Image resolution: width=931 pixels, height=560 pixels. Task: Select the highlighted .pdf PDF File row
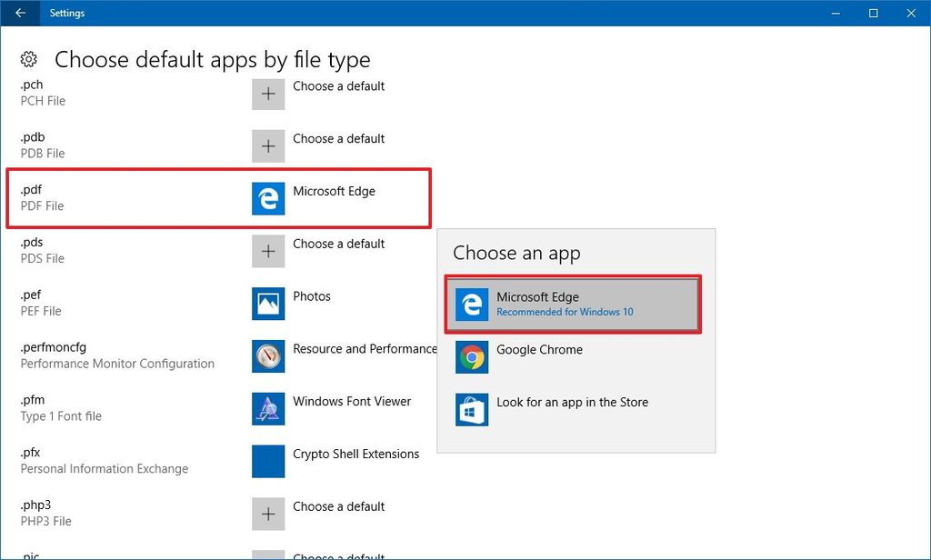pyautogui.click(x=218, y=197)
